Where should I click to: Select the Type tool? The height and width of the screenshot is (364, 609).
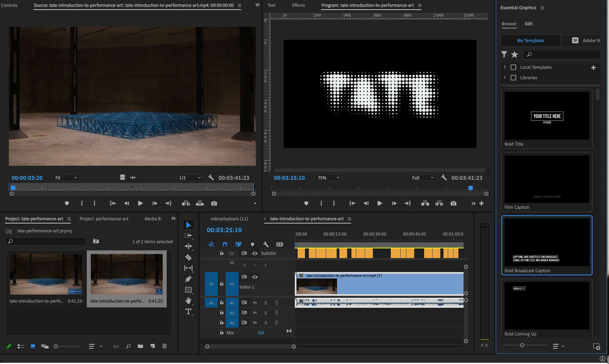[188, 311]
